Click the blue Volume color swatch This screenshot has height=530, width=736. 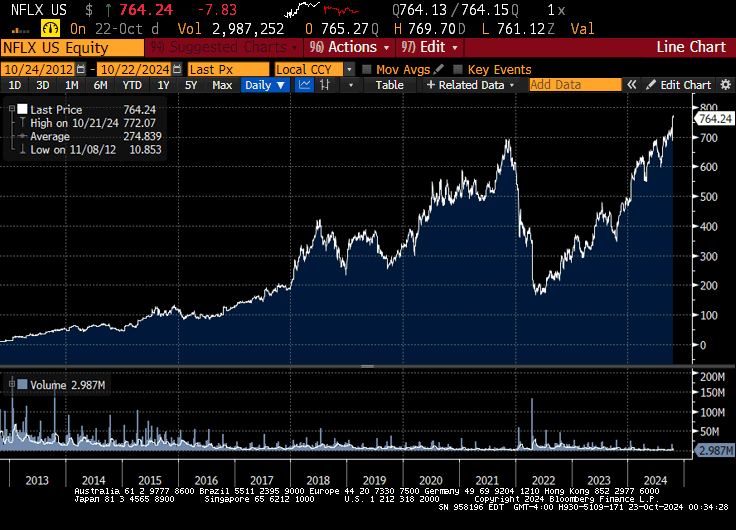pyautogui.click(x=23, y=384)
